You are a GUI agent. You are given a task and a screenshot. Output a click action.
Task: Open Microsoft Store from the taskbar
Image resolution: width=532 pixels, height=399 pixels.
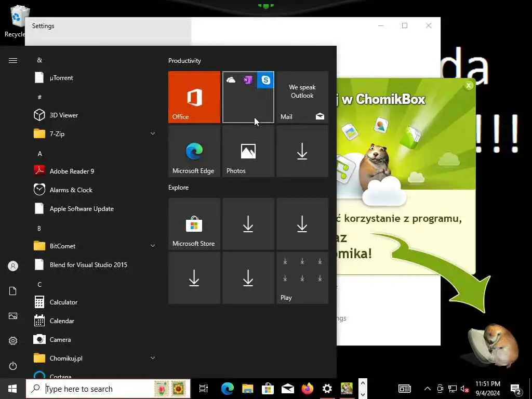coord(268,389)
